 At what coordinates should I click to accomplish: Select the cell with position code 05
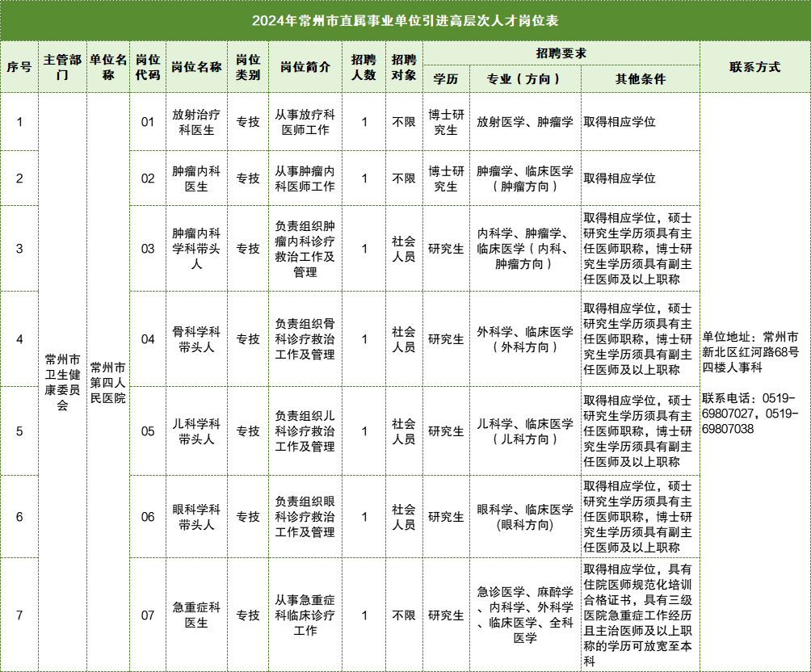click(x=148, y=431)
